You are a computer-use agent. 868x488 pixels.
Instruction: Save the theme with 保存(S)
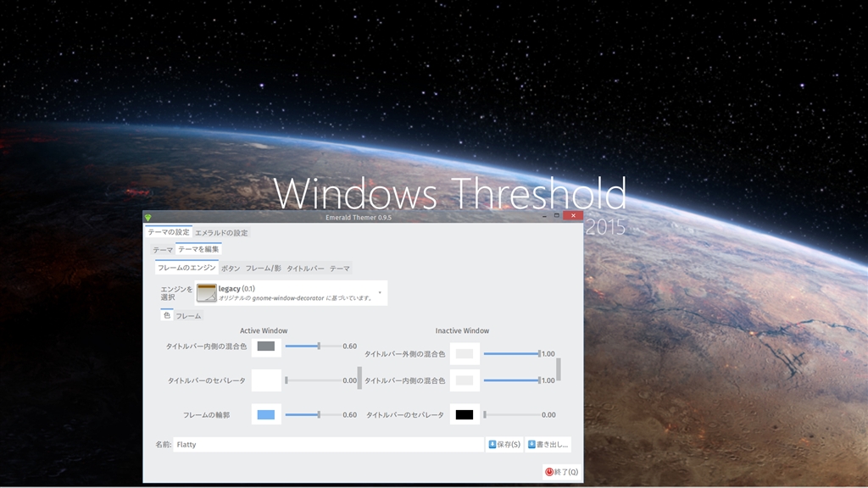[504, 445]
